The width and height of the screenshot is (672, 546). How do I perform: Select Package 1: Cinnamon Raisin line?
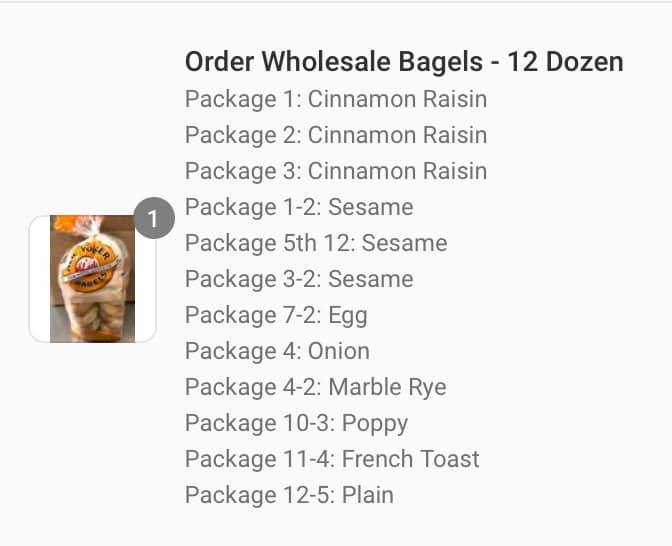coord(336,99)
